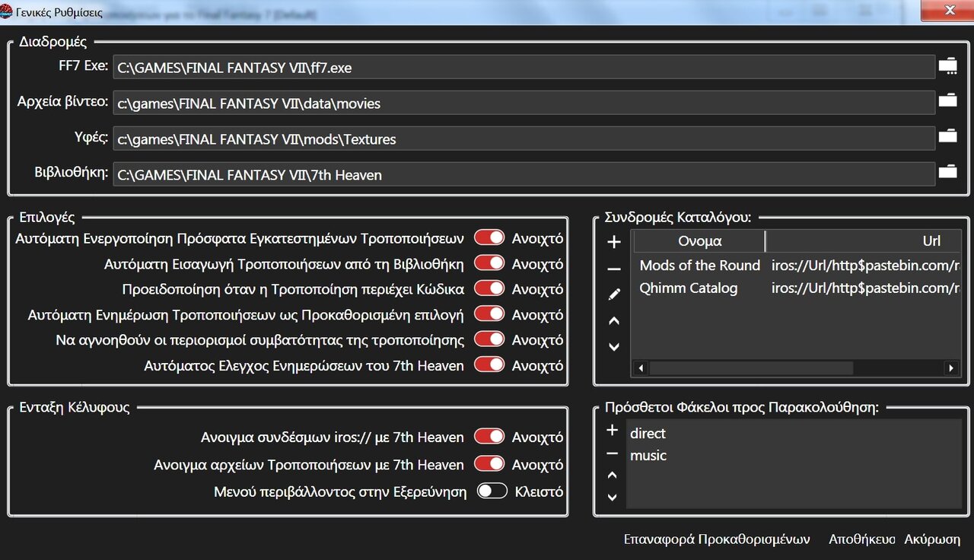Click the FF7 Exe path field
Screen dimensions: 974x560
click(x=524, y=67)
